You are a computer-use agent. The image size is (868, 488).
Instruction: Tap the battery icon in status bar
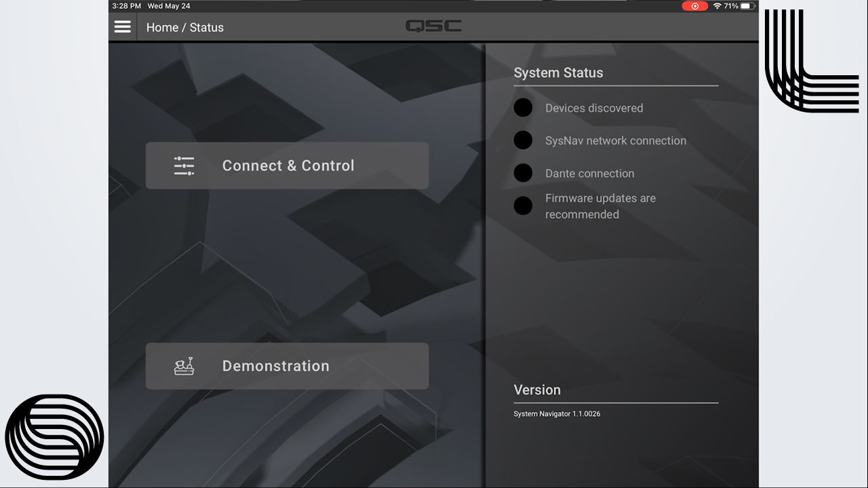[x=747, y=6]
